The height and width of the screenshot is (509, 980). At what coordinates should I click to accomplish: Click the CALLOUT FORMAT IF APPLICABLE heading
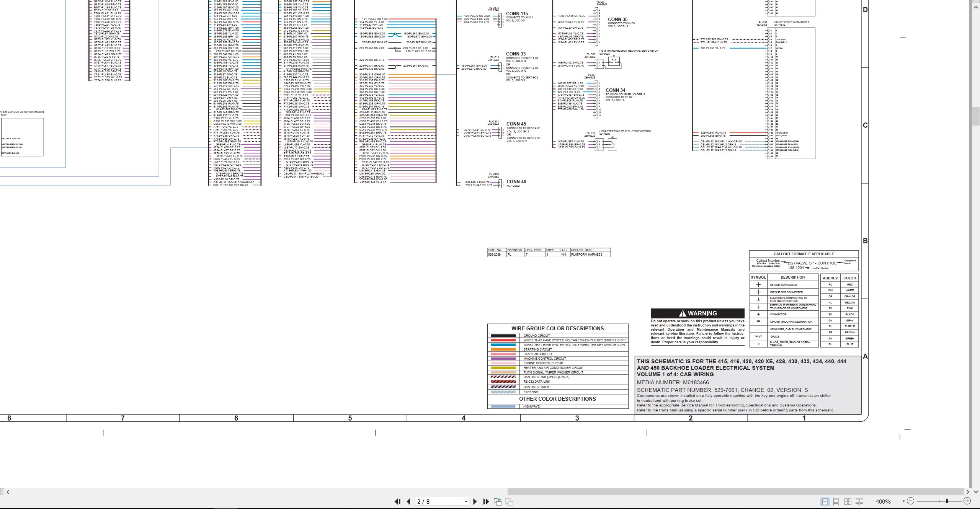(804, 254)
